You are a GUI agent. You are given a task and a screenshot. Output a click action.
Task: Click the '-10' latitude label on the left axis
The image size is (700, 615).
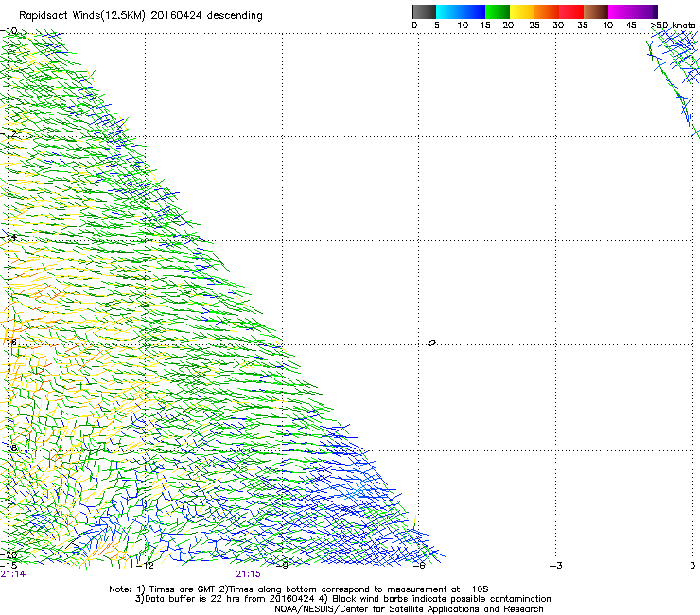coord(9,31)
